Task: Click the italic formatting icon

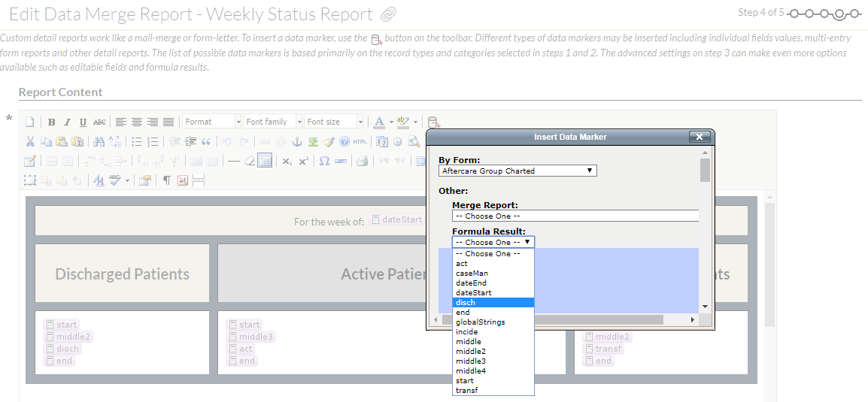Action: coord(67,122)
